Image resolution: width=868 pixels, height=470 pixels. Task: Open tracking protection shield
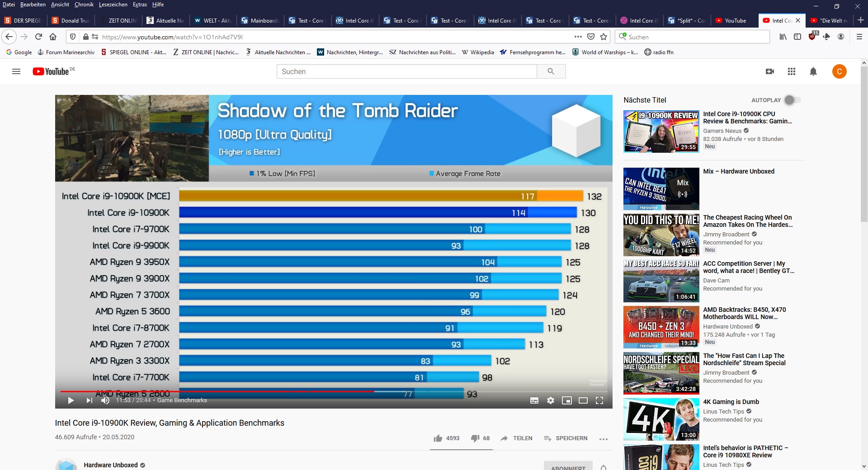coord(73,37)
